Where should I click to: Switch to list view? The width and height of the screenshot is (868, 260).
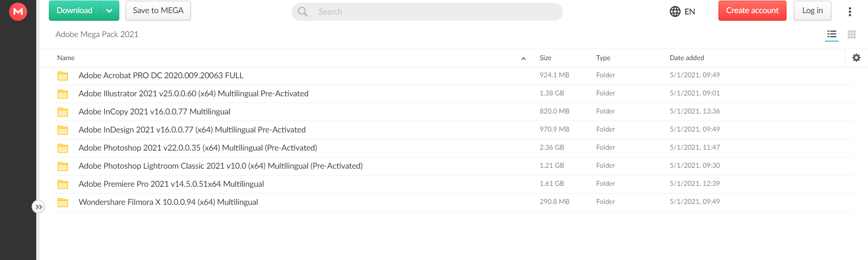[832, 34]
